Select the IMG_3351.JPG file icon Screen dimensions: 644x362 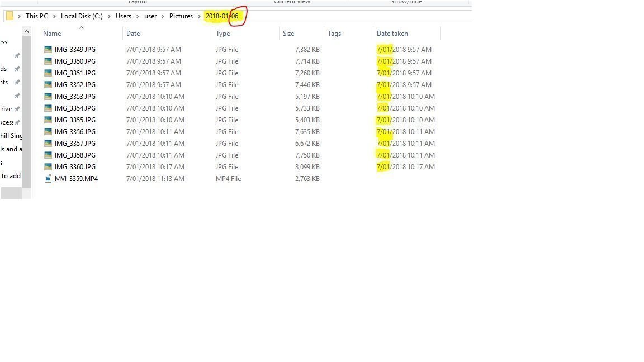(x=48, y=73)
